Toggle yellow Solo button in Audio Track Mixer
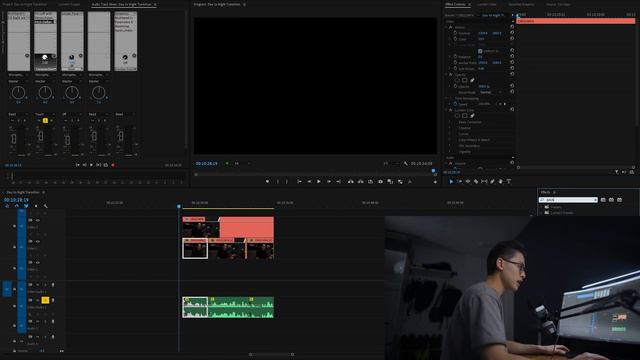The height and width of the screenshot is (360, 640). coord(45,121)
